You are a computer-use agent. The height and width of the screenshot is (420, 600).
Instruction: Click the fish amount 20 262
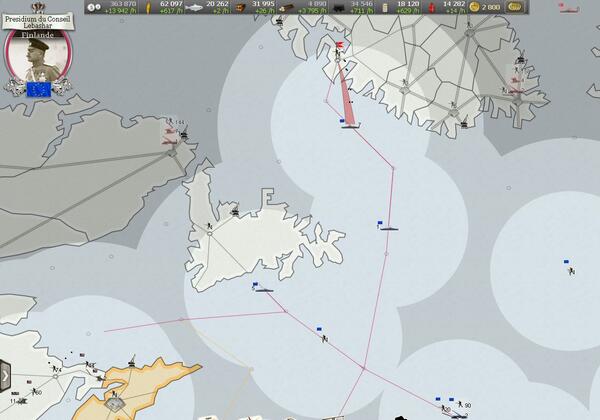point(217,4)
